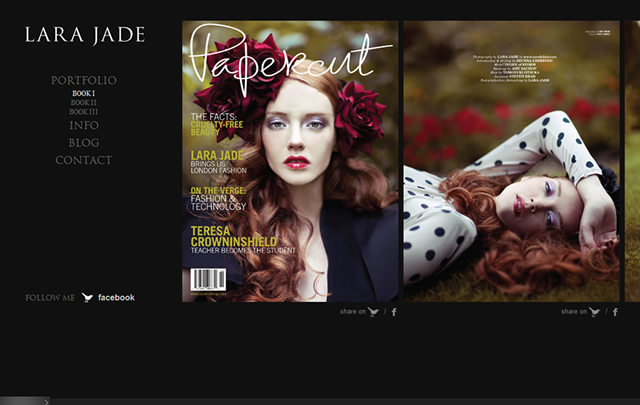This screenshot has width=640, height=405.
Task: Open the Portfolio menu section
Action: click(84, 80)
